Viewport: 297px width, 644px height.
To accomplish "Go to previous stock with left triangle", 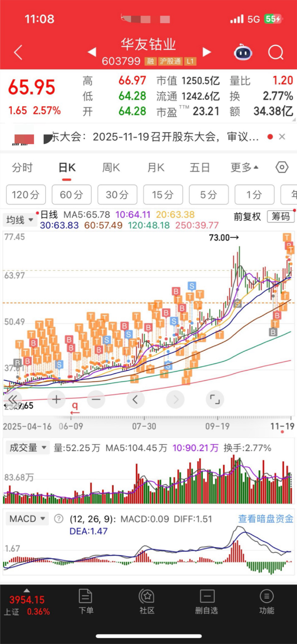I will pos(92,52).
